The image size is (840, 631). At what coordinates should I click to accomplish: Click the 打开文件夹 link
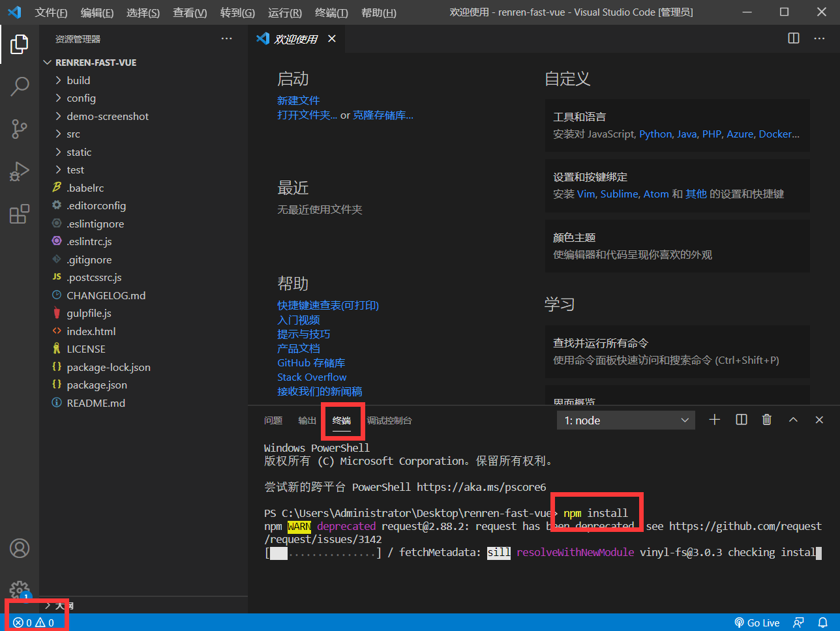pyautogui.click(x=307, y=115)
